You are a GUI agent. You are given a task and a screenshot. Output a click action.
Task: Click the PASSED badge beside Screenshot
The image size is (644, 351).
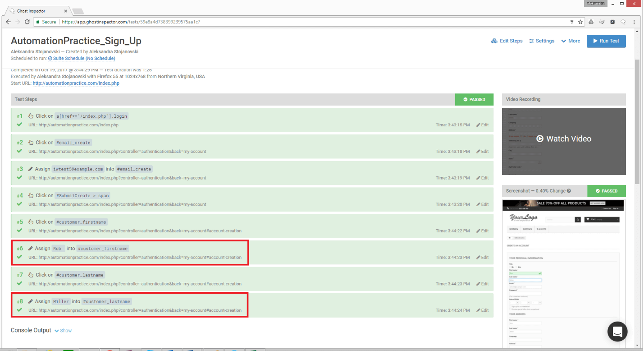tap(607, 191)
